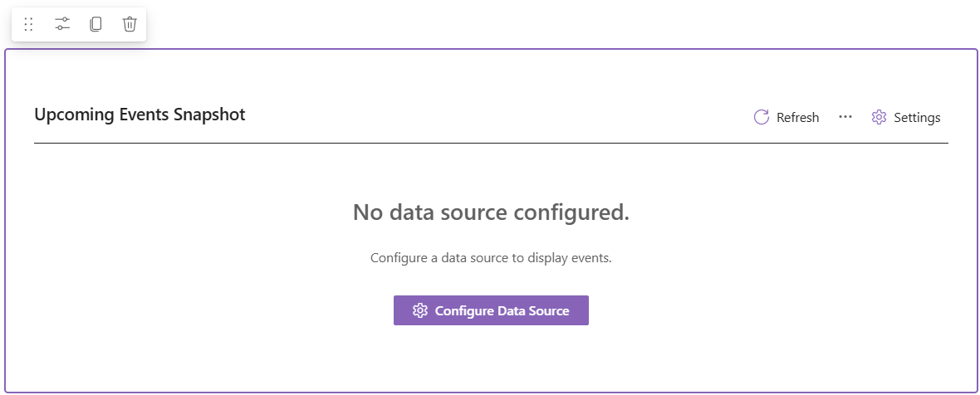Image resolution: width=980 pixels, height=395 pixels.
Task: Click the "No data source configured." heading
Action: coord(491,212)
